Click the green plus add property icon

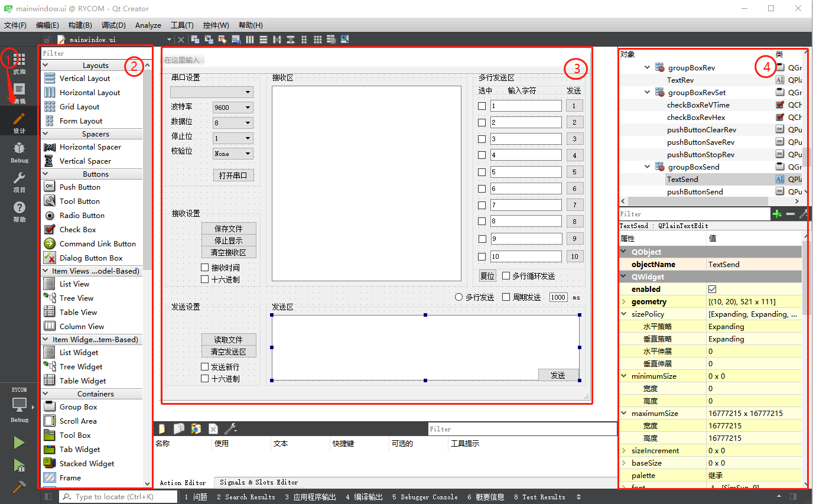tap(777, 214)
